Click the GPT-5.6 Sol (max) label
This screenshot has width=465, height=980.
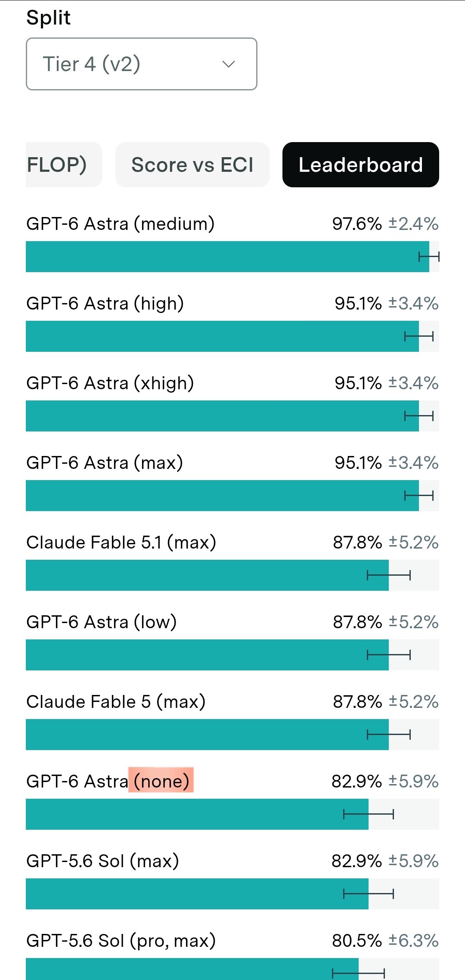(102, 861)
